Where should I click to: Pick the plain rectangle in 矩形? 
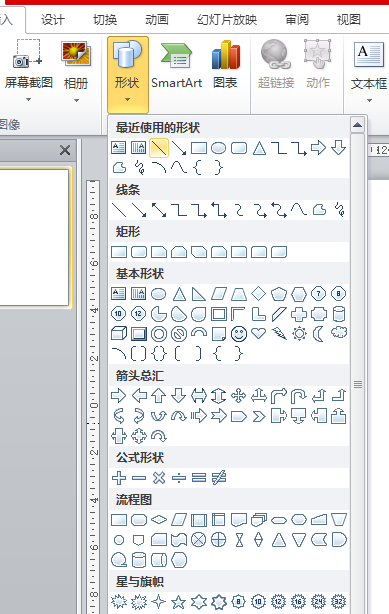[x=119, y=252]
